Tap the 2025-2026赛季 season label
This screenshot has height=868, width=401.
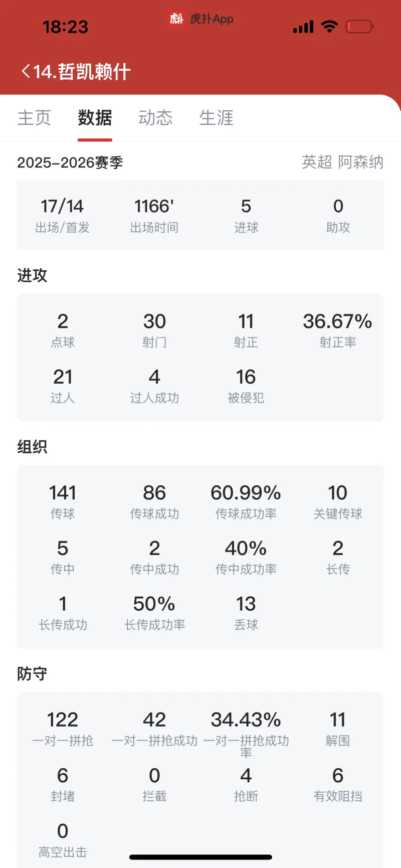coord(70,162)
